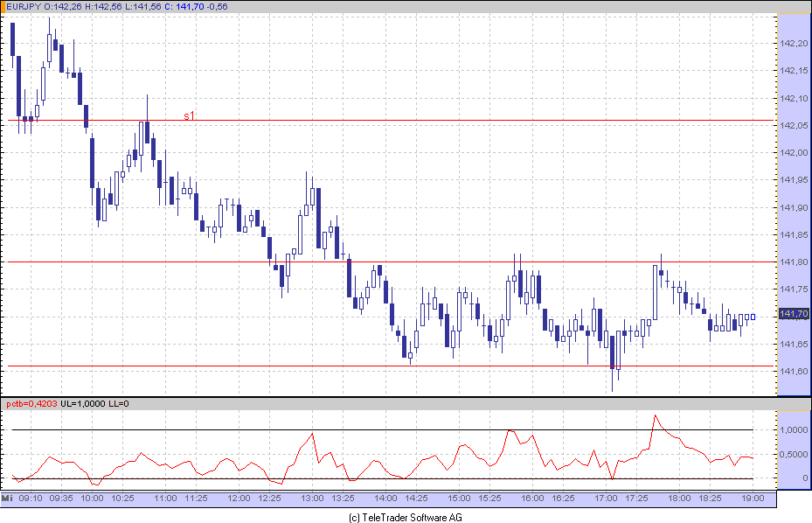This screenshot has height=523, width=812.
Task: Select the red s1 support label
Action: coord(190,115)
